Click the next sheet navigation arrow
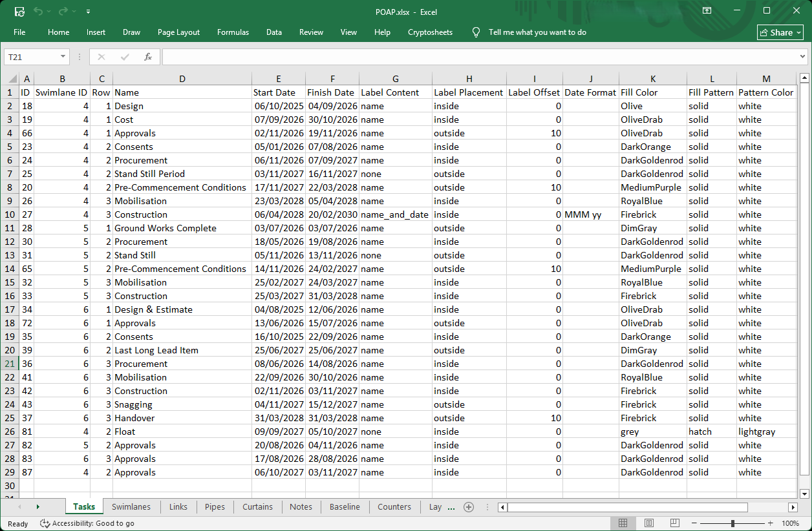Screen dimensions: 812x531 (x=37, y=507)
